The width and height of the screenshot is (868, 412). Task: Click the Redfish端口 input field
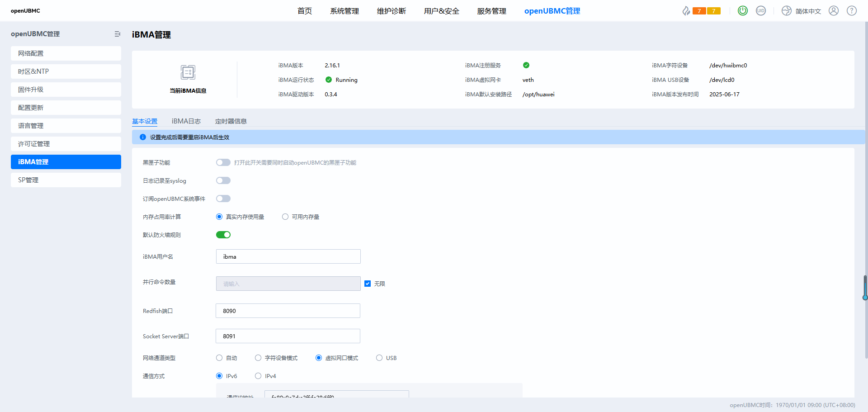tap(288, 311)
